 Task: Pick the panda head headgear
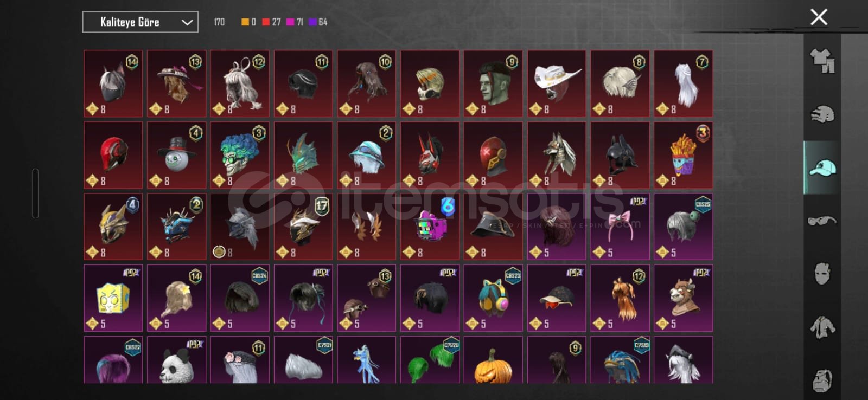pyautogui.click(x=176, y=360)
